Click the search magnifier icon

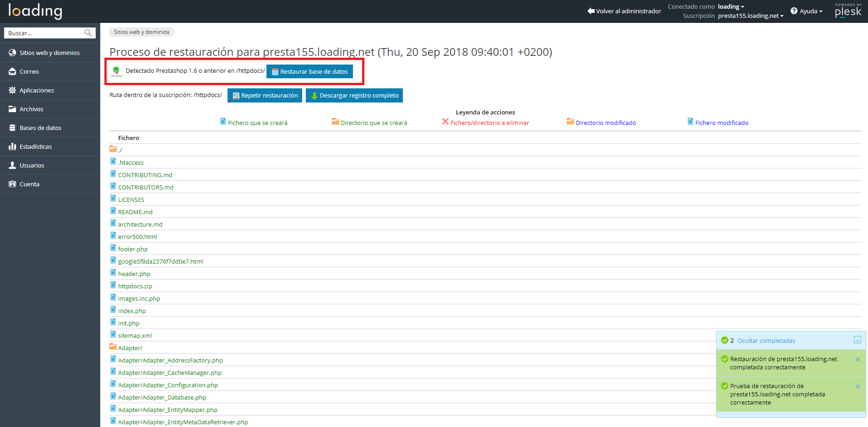(88, 33)
